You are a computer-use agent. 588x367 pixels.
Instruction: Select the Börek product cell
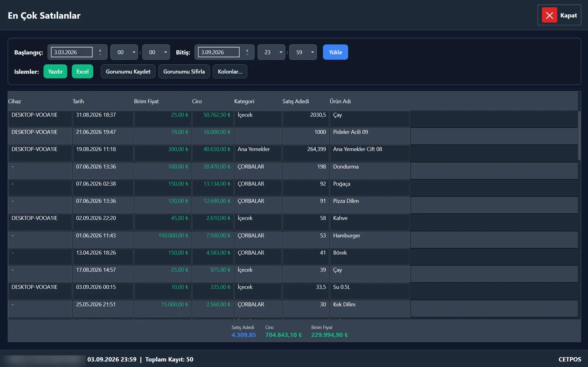(x=370, y=257)
